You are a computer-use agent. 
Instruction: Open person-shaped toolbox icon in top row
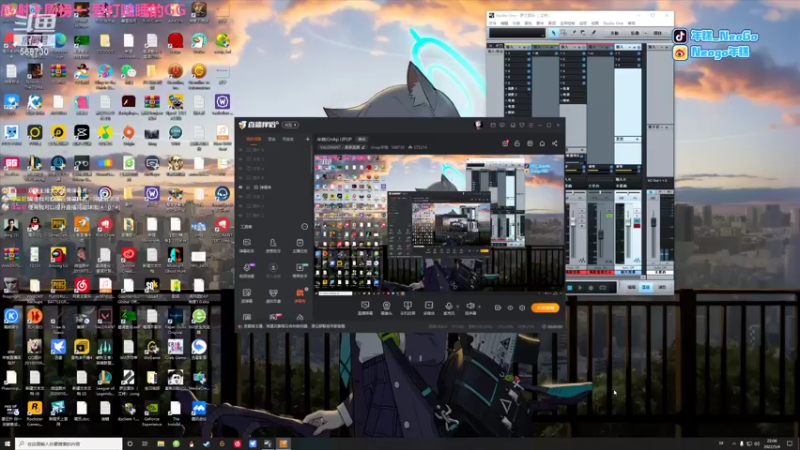point(273,242)
